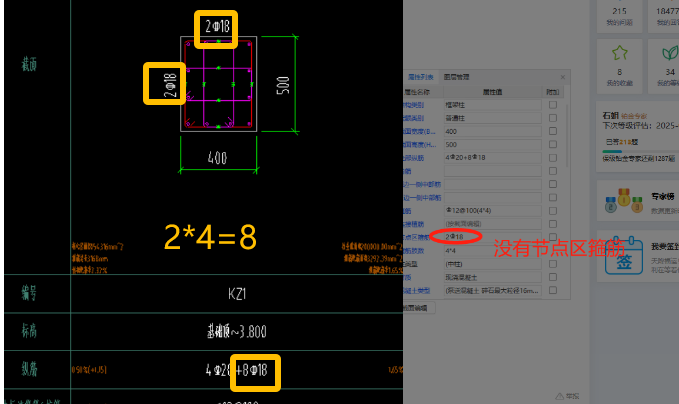Switch to the 图层管理 tab
The height and width of the screenshot is (404, 679).
click(456, 77)
